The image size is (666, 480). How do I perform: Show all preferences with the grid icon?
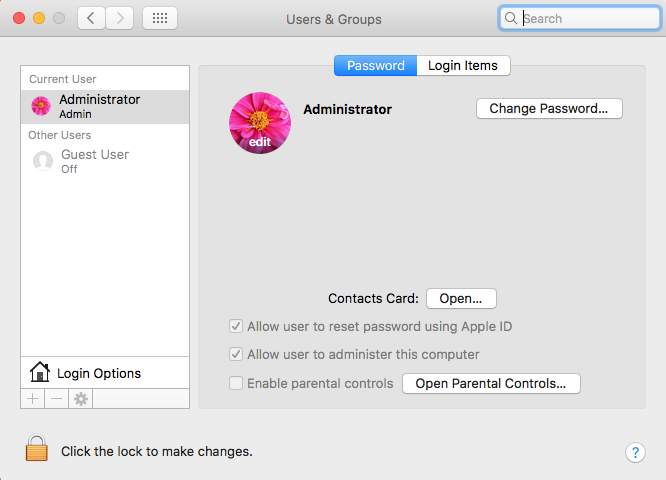[x=160, y=18]
